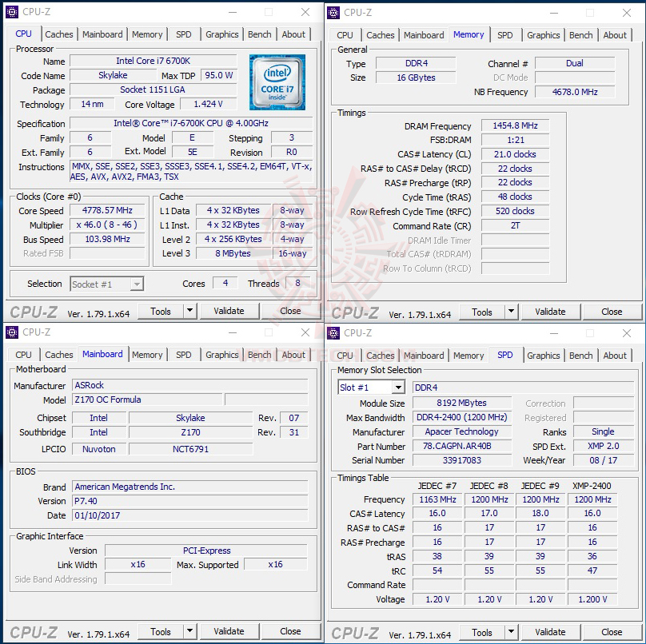
Task: Click BIOS version P7.40 field
Action: point(190,501)
